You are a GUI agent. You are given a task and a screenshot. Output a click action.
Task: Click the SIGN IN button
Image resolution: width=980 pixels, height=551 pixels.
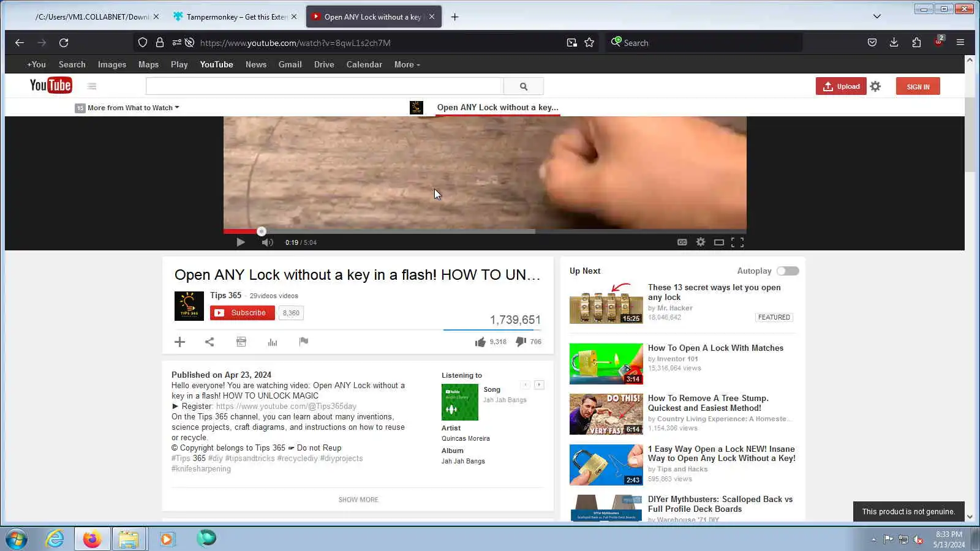point(918,86)
